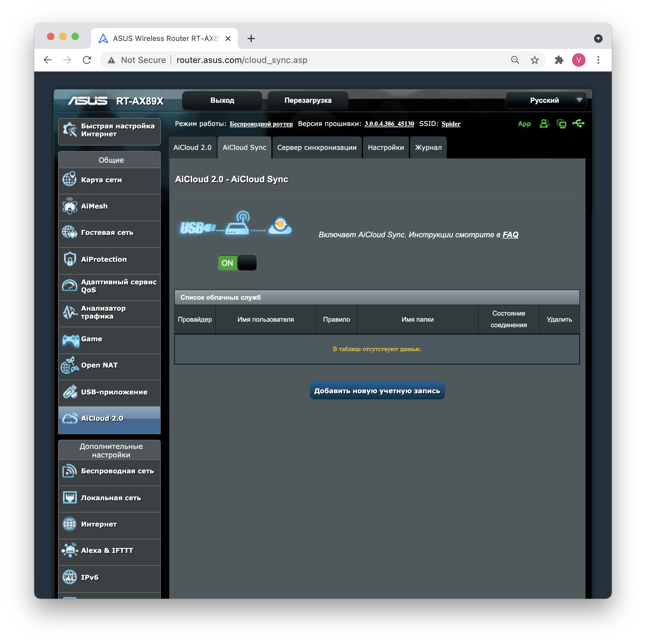Open the Chrome three-dot menu

click(598, 60)
